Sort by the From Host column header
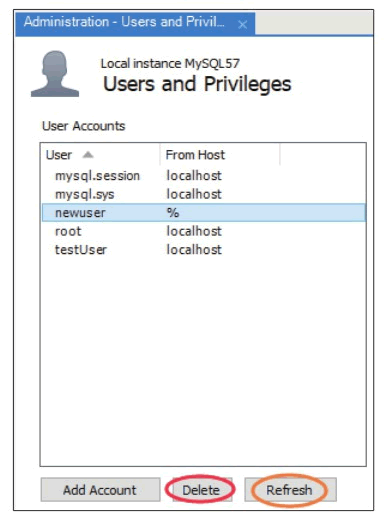The height and width of the screenshot is (520, 388). point(220,155)
